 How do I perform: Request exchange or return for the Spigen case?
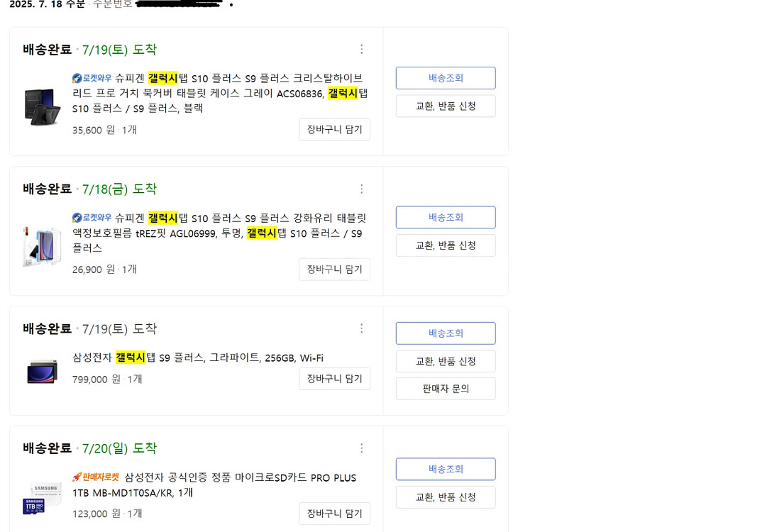click(446, 106)
